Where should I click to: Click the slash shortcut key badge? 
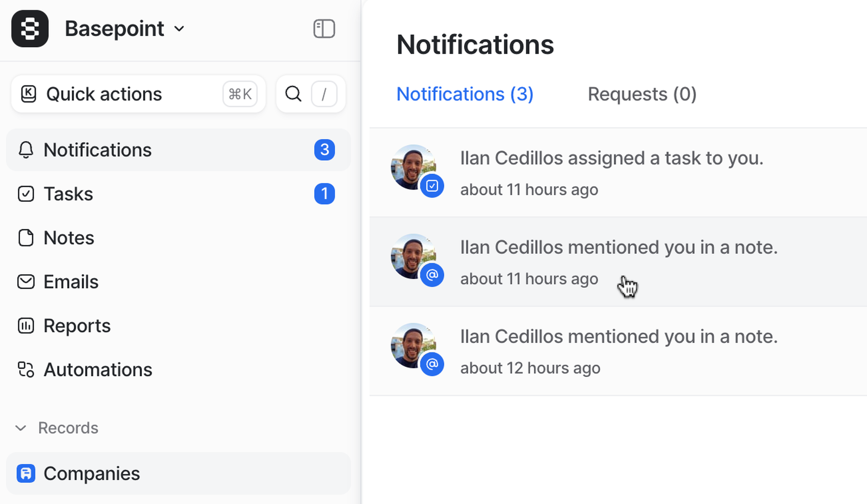point(323,94)
